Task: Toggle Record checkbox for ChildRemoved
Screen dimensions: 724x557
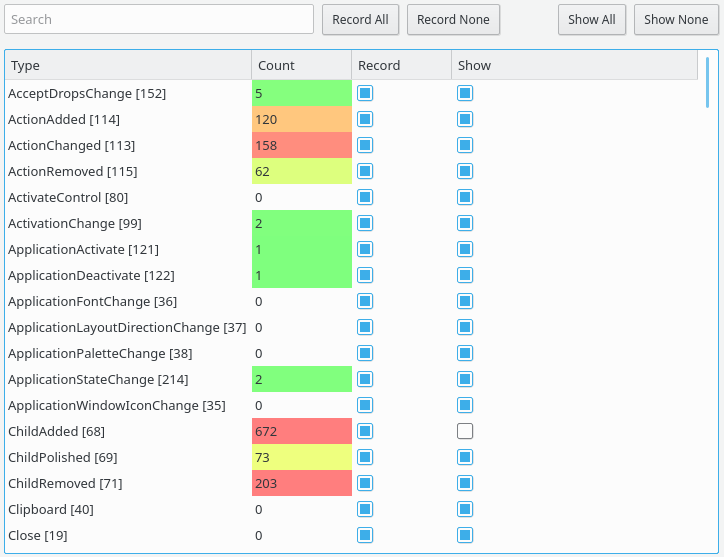Action: click(365, 484)
